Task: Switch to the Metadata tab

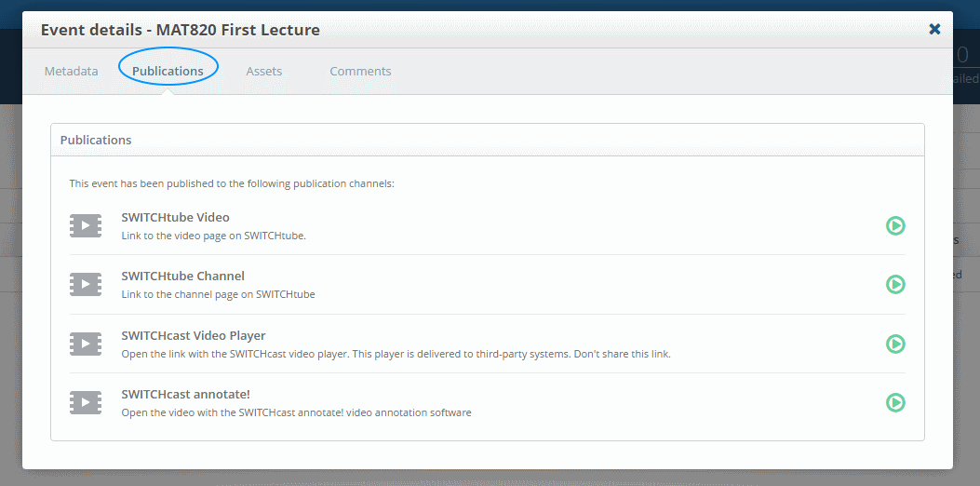Action: tap(72, 72)
